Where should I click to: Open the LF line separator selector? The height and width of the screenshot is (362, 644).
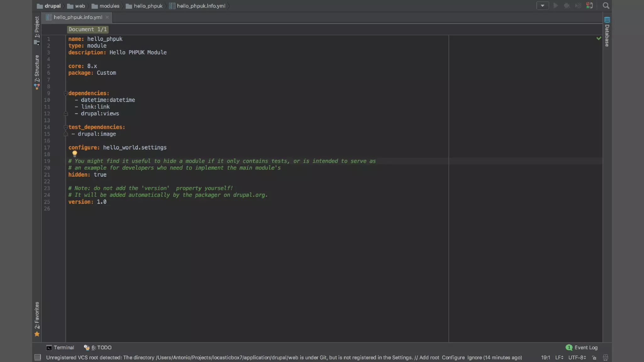559,358
